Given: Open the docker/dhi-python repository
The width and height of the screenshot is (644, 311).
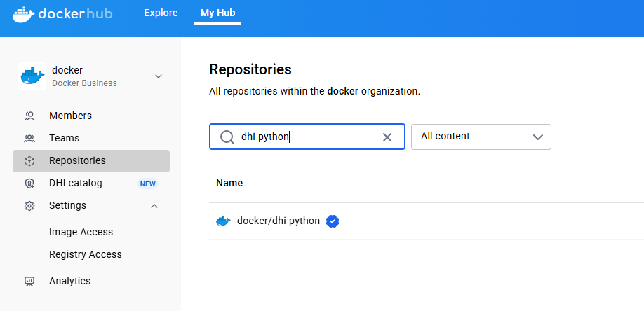Looking at the screenshot, I should 278,221.
